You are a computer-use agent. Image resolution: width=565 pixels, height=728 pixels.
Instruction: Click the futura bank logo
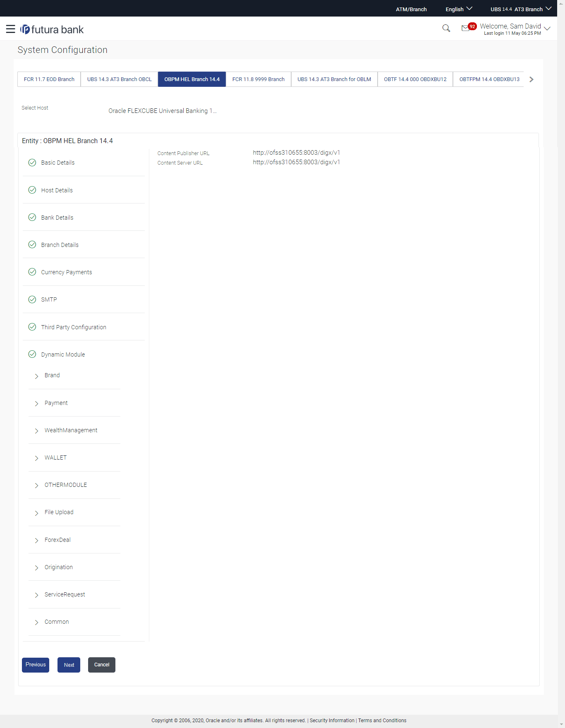pyautogui.click(x=52, y=29)
